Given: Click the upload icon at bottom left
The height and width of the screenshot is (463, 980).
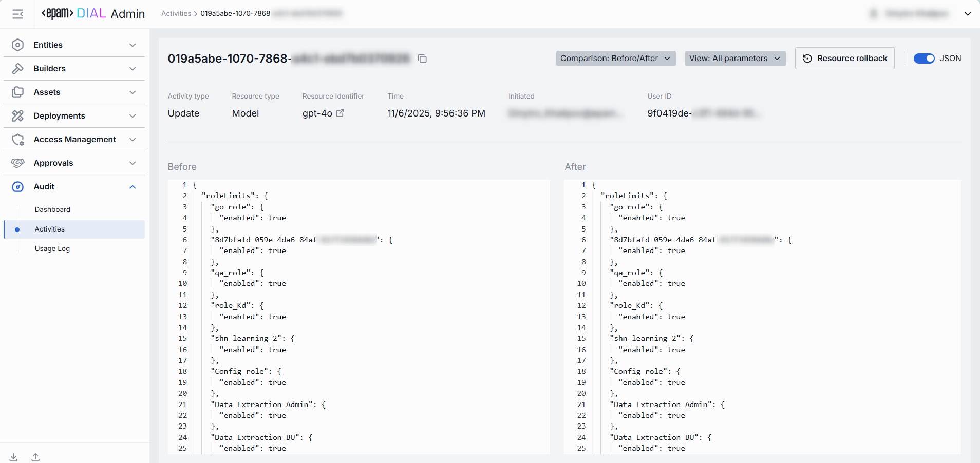Looking at the screenshot, I should pyautogui.click(x=35, y=457).
